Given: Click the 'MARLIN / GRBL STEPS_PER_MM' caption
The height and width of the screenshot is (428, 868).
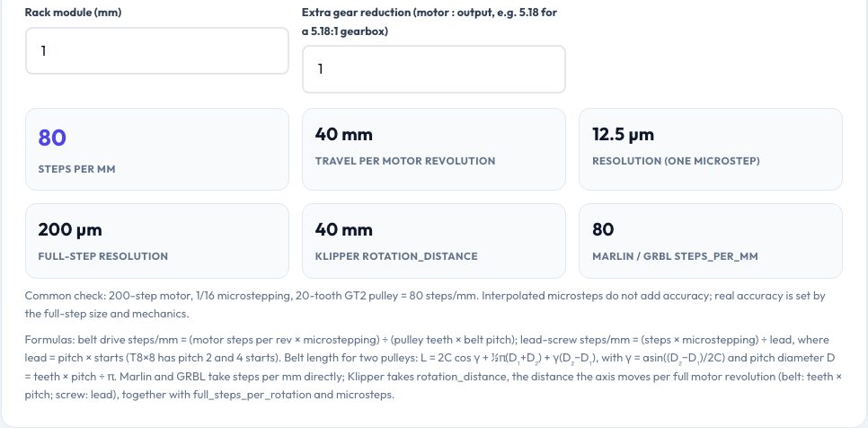Looking at the screenshot, I should click(676, 256).
